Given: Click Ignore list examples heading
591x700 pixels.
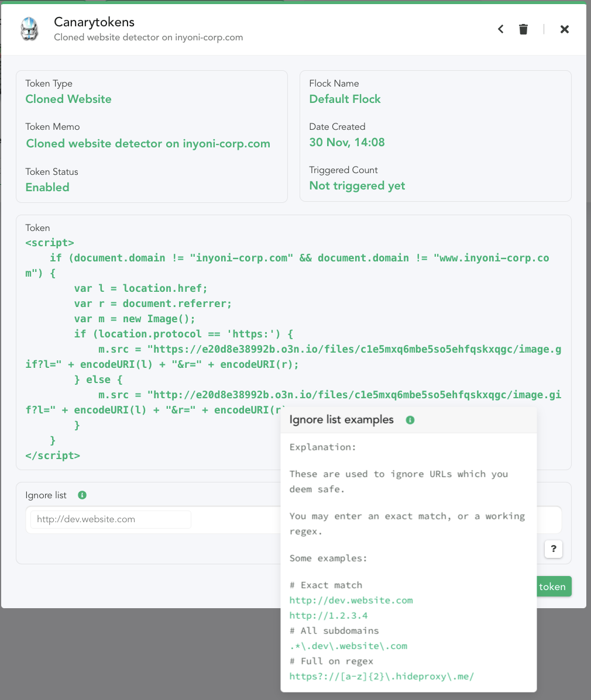Looking at the screenshot, I should [x=341, y=420].
